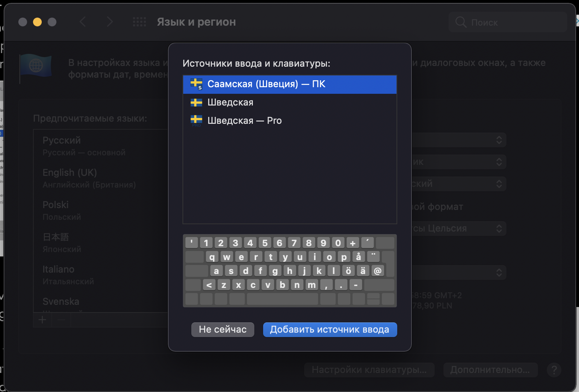Go back with the left chevron

click(83, 22)
